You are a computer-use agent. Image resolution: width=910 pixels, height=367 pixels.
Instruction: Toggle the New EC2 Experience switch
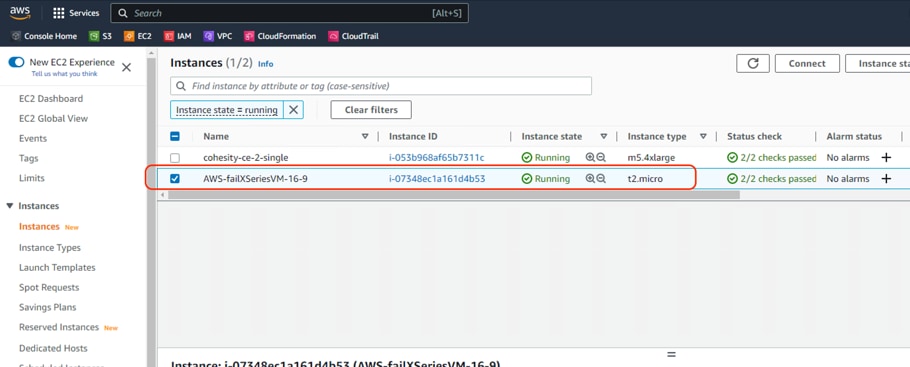(x=16, y=62)
